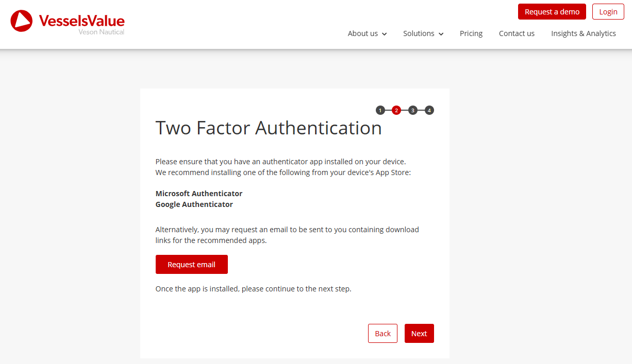Select step 1 in the progress indicator
This screenshot has height=364, width=632.
click(380, 110)
